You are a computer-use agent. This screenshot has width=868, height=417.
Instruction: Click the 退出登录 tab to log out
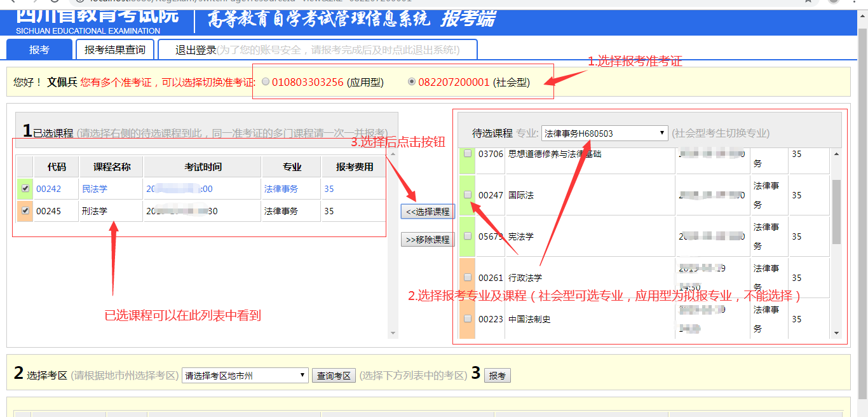[196, 50]
